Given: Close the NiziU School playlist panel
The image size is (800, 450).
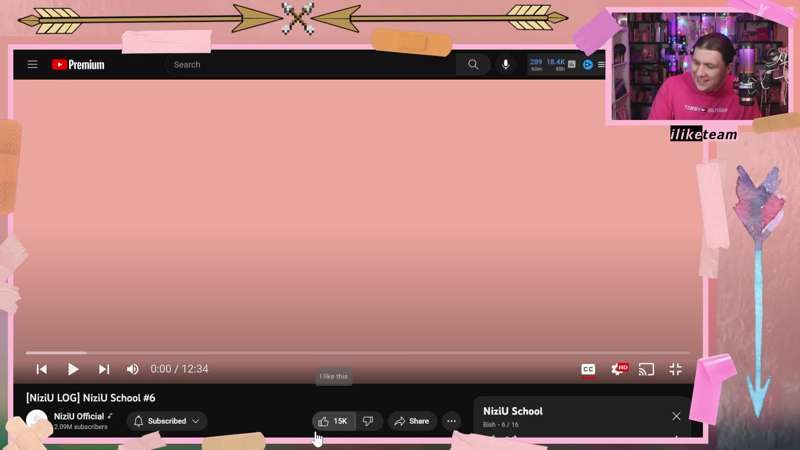Looking at the screenshot, I should pyautogui.click(x=676, y=416).
